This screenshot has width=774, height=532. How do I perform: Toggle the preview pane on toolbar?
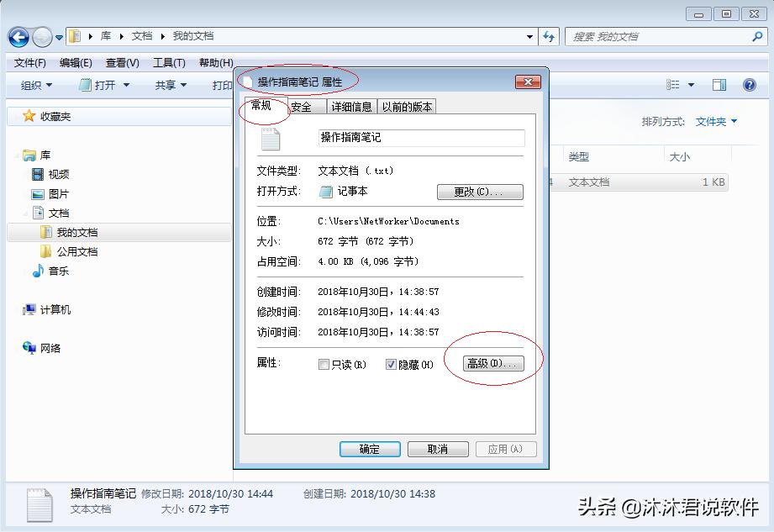pos(719,84)
